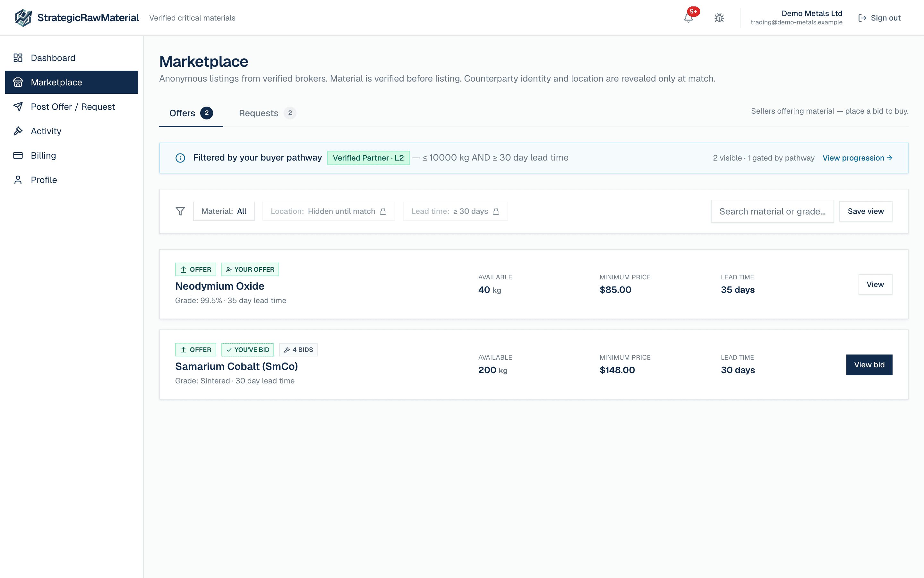Click the Verified Partner · L2 badge
This screenshot has width=924, height=578.
(368, 158)
